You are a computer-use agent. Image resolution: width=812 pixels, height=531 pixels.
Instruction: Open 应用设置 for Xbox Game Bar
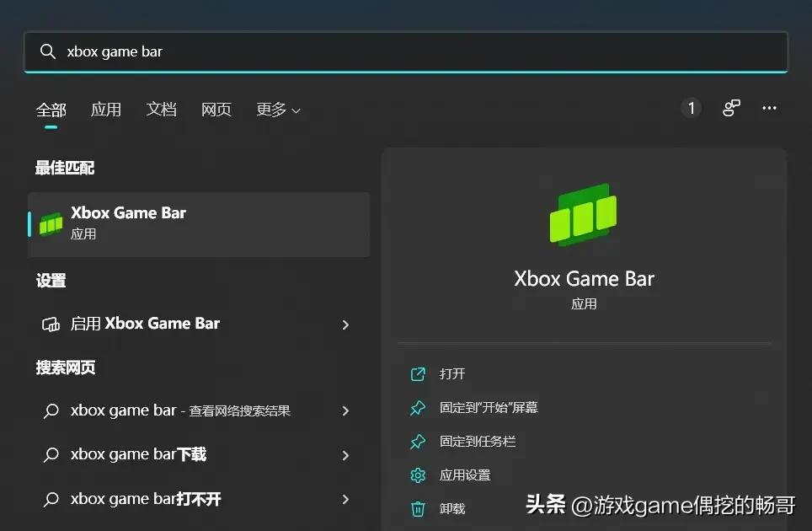click(x=464, y=475)
